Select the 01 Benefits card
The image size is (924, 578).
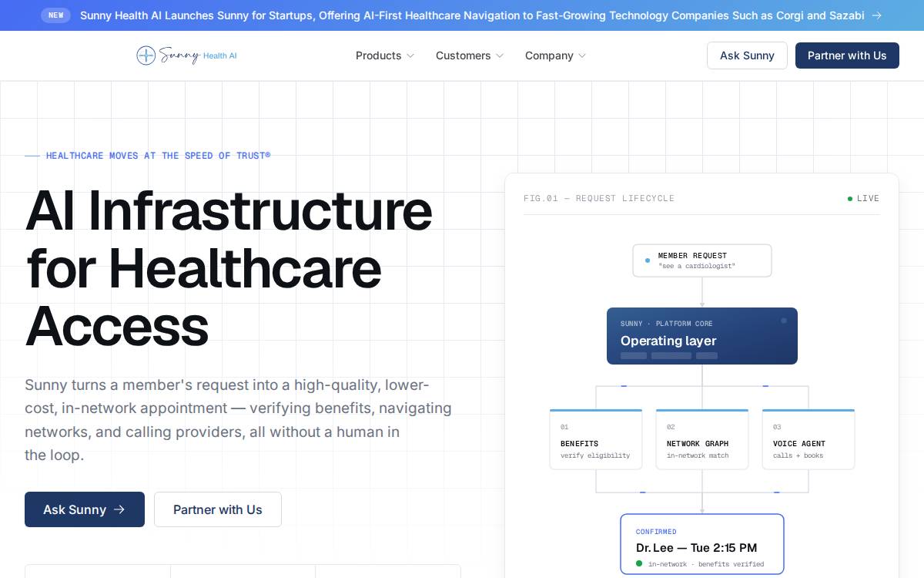[596, 439]
